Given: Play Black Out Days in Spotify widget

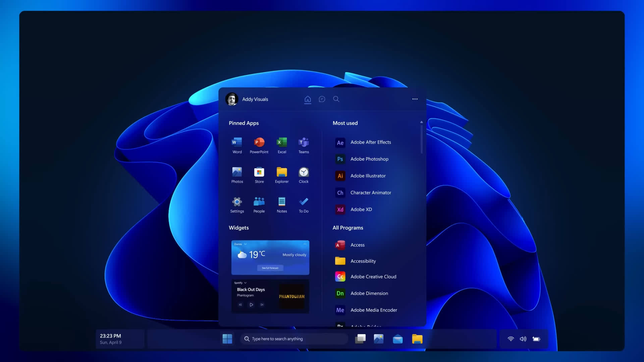Looking at the screenshot, I should coord(251,305).
